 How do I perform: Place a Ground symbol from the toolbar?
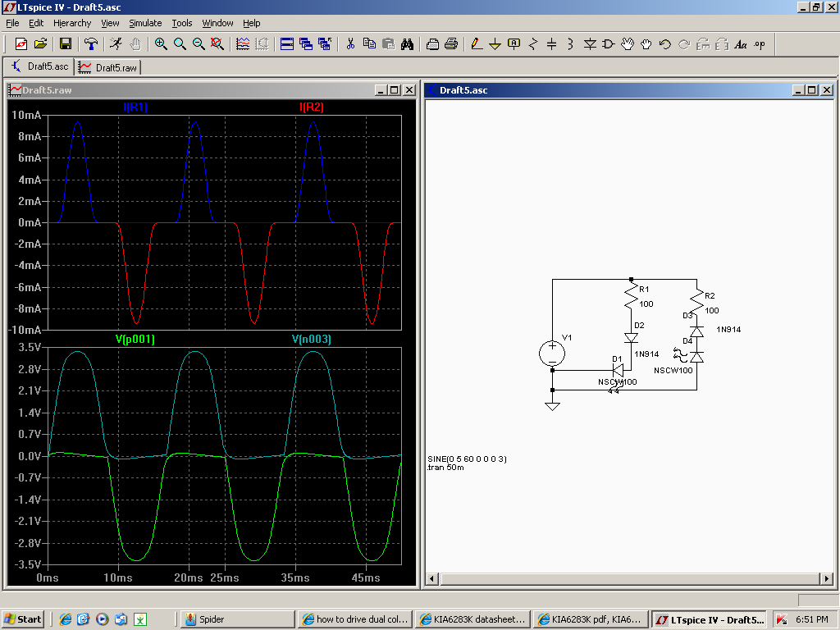click(x=495, y=44)
